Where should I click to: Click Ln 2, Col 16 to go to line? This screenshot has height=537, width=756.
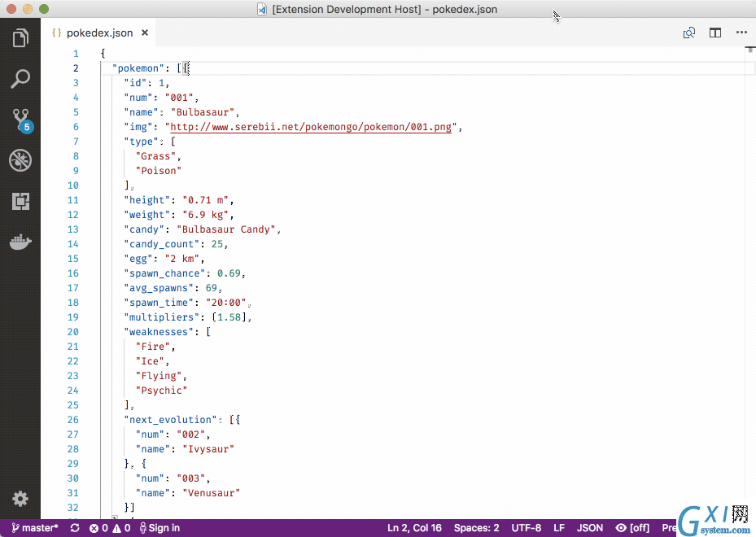414,528
